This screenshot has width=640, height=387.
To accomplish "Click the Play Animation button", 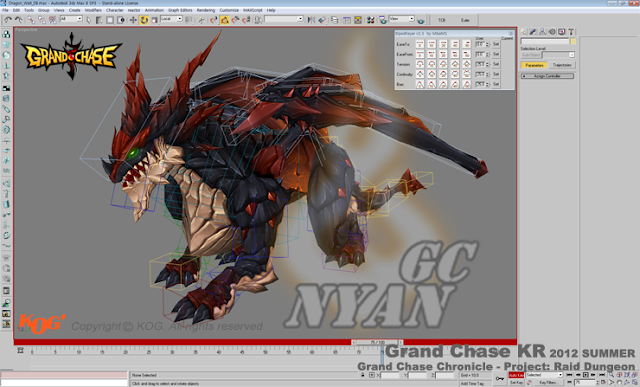I will [585, 375].
